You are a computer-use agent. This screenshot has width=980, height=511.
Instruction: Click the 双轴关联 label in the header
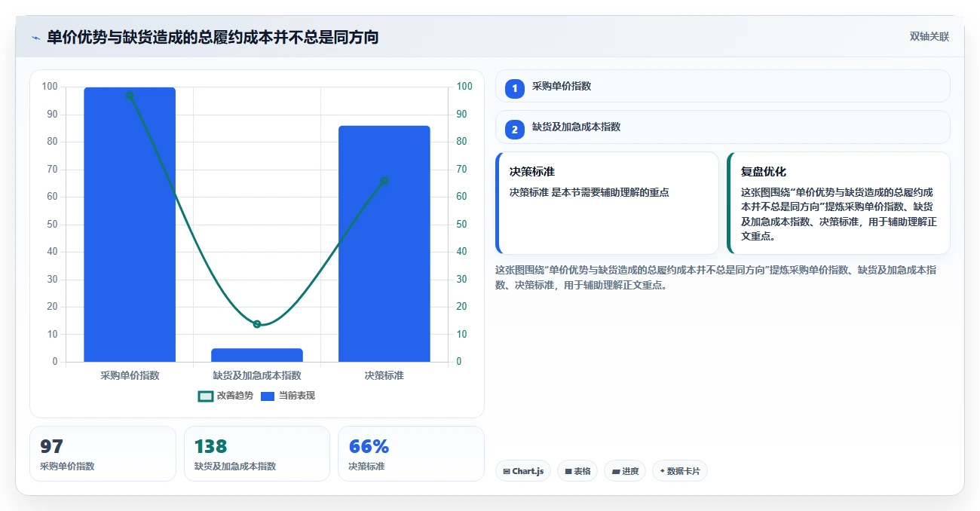[x=929, y=36]
